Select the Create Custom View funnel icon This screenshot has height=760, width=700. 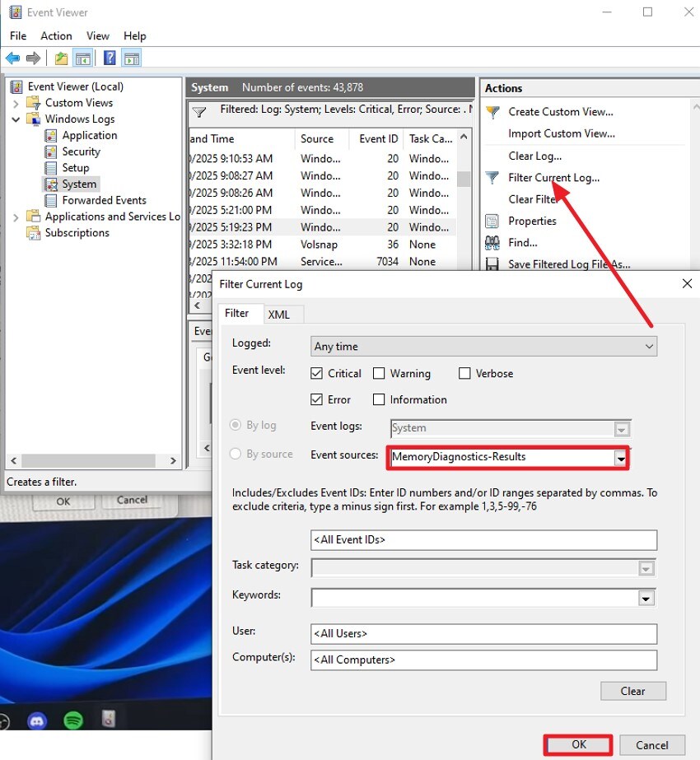tap(492, 111)
